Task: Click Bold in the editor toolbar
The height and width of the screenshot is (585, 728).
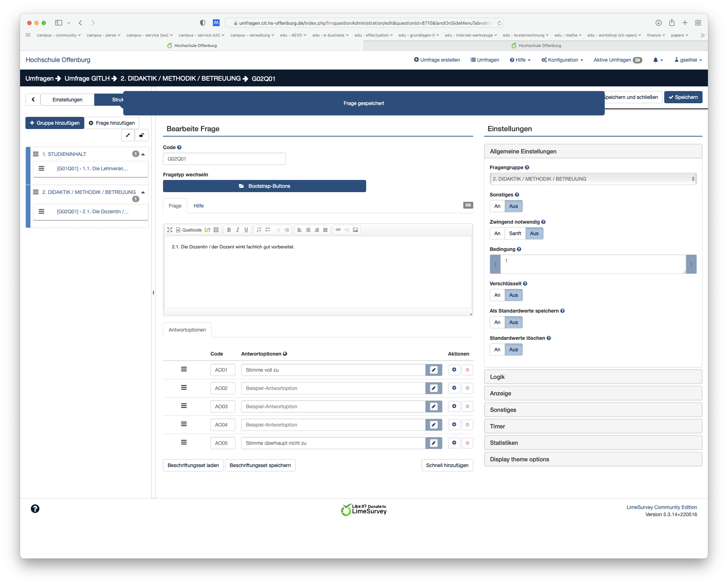Action: (x=229, y=230)
